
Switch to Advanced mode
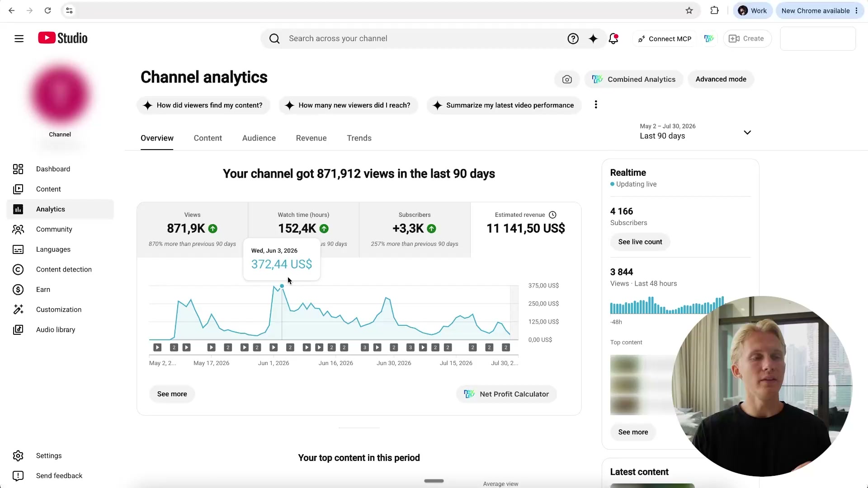pos(721,80)
